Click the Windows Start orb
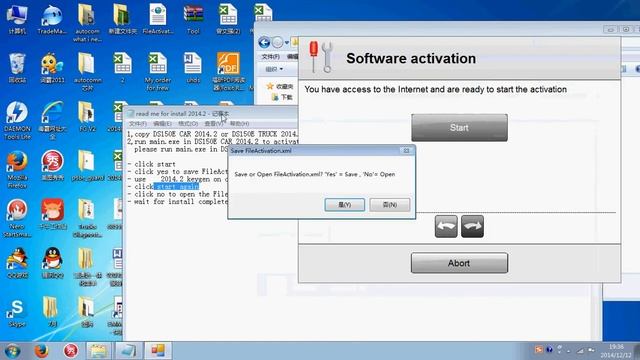 pos(13,351)
